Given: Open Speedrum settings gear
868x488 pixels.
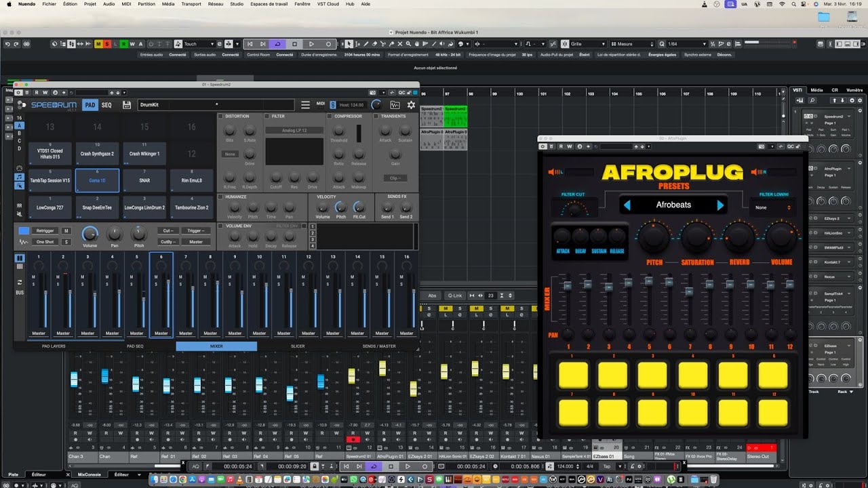Looking at the screenshot, I should [411, 105].
